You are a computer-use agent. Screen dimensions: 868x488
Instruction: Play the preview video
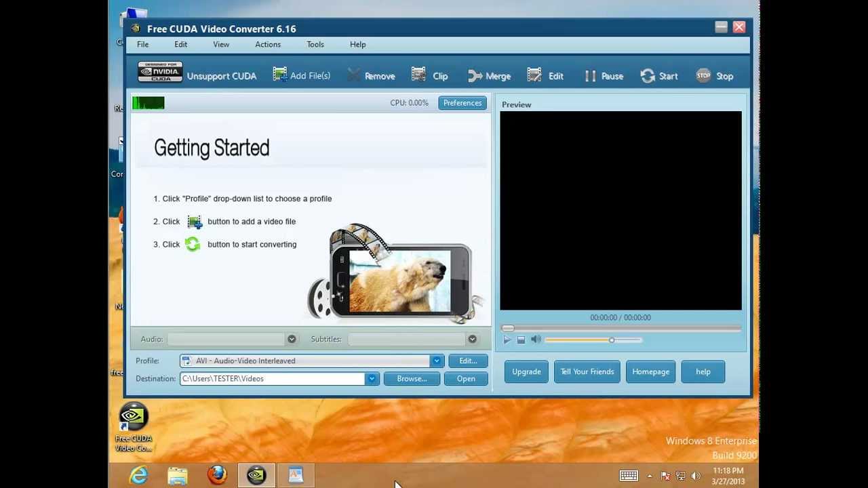(x=507, y=340)
